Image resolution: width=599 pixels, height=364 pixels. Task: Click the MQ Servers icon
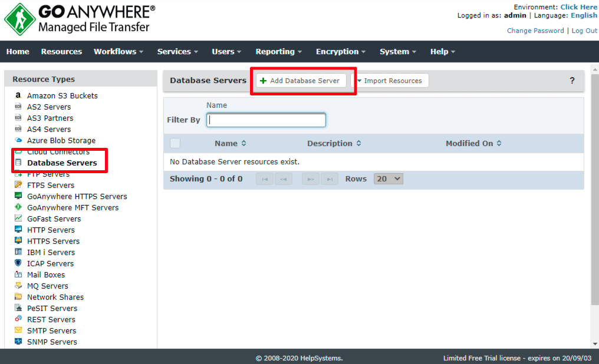(18, 286)
